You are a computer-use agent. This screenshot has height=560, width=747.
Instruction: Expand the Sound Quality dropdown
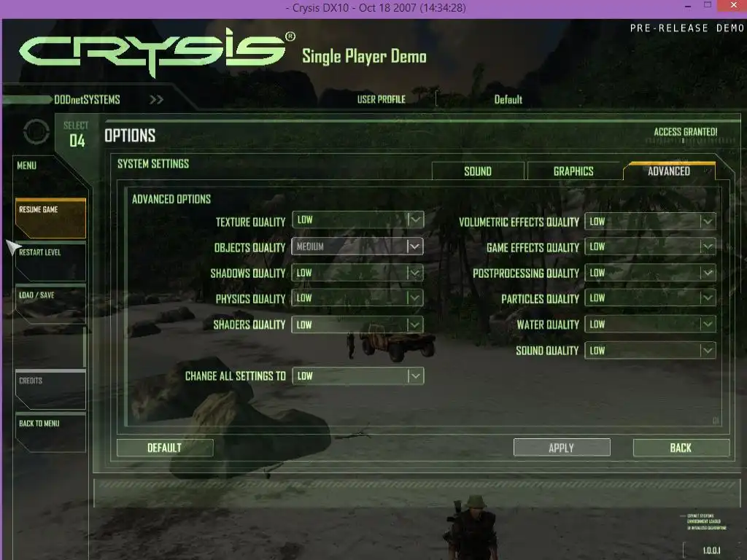[x=650, y=351]
